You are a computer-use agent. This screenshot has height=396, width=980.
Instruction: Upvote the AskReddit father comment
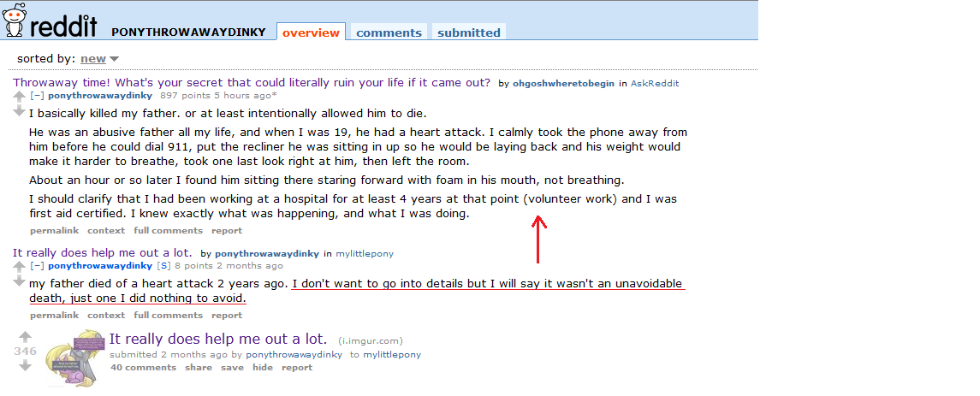tap(19, 97)
